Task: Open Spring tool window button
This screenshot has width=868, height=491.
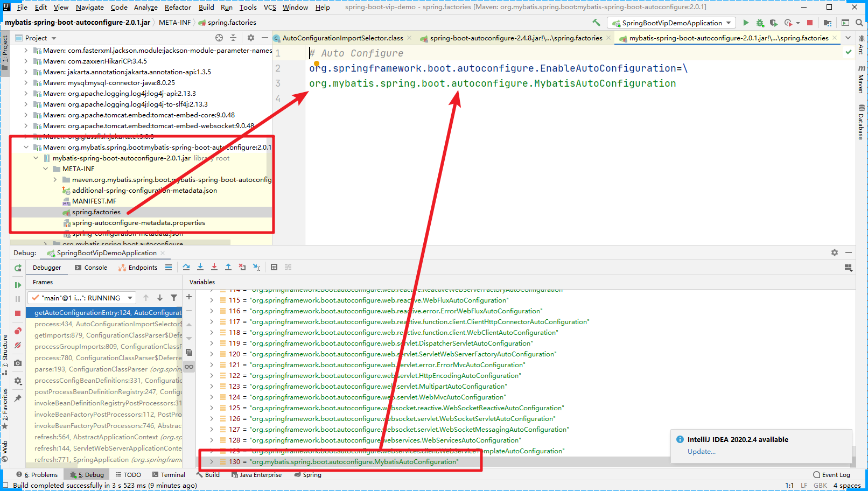Action: click(307, 475)
